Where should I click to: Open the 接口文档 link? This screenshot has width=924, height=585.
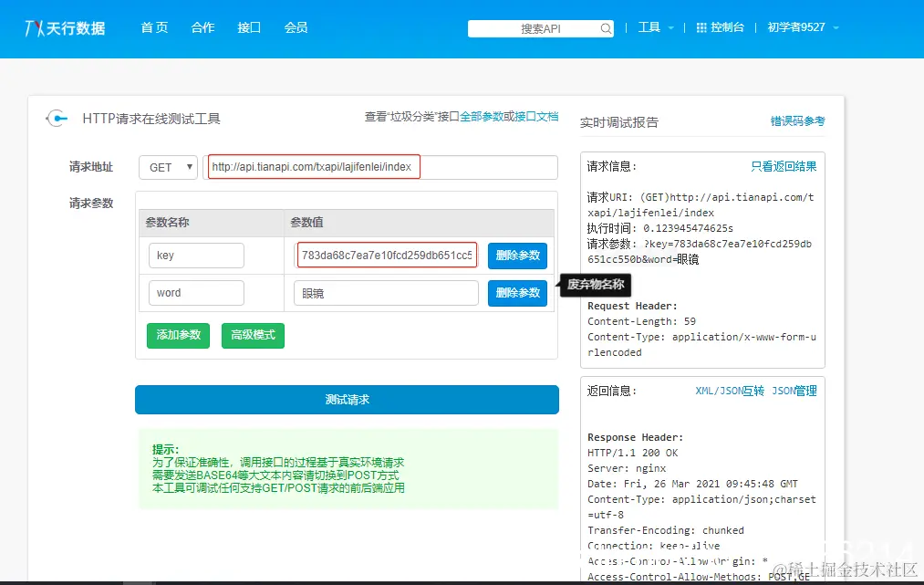(535, 117)
